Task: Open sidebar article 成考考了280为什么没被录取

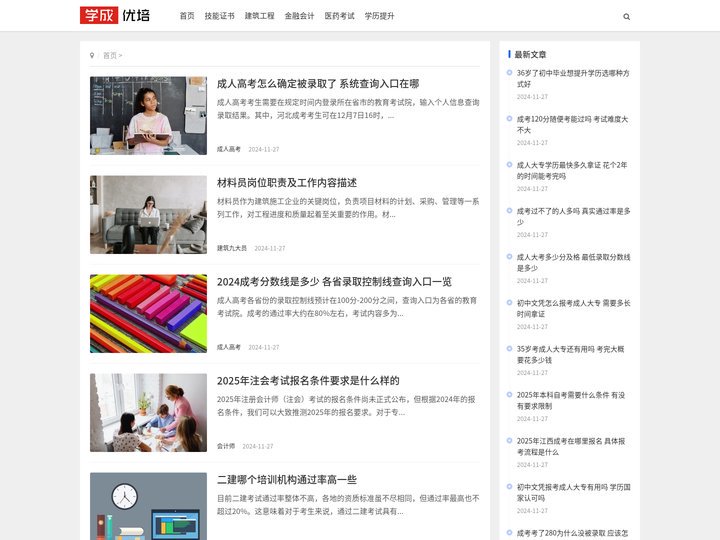Action: point(572,533)
